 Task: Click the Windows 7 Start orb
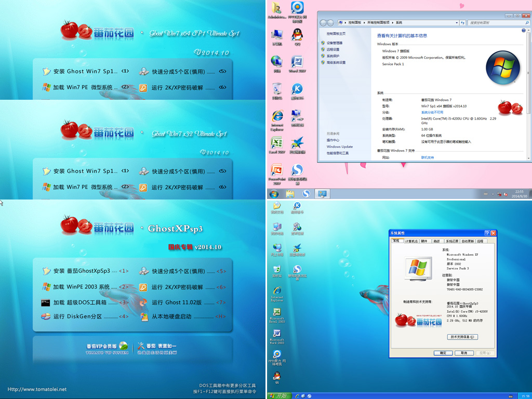pos(274,194)
